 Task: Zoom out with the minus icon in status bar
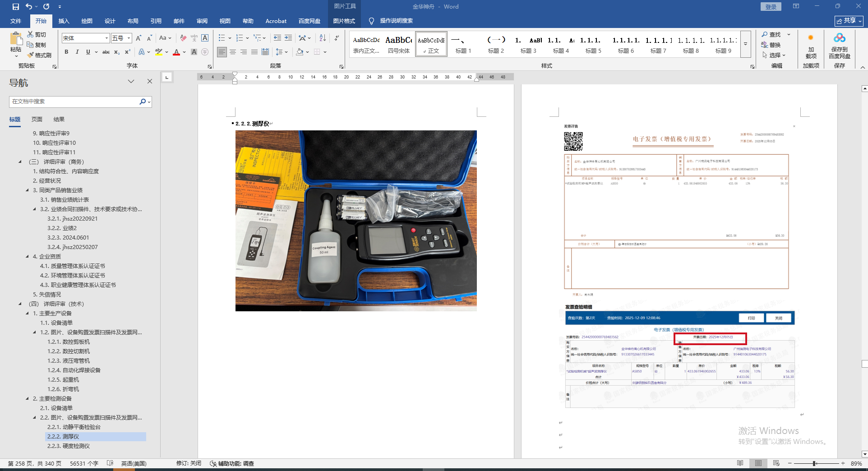pyautogui.click(x=790, y=463)
